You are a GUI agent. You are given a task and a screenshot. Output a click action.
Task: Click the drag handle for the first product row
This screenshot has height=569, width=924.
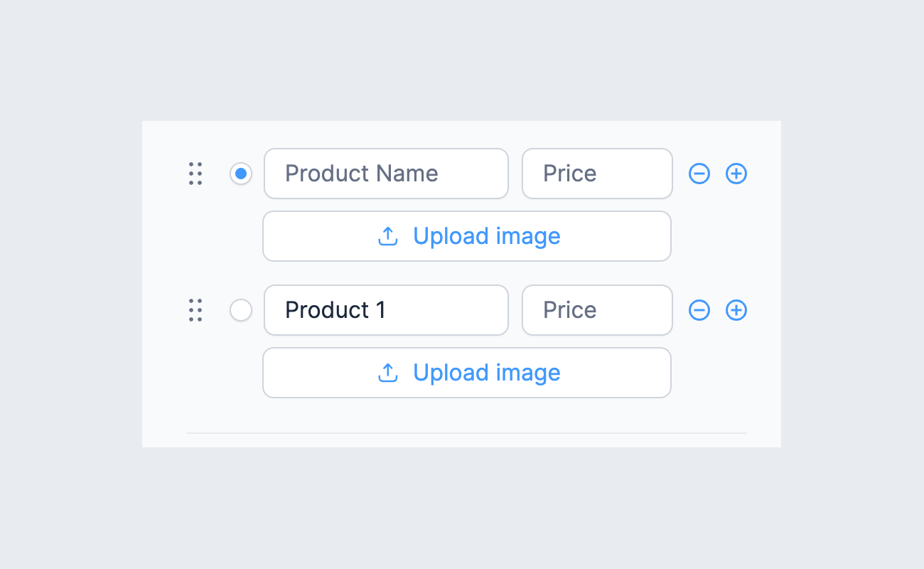pos(196,174)
